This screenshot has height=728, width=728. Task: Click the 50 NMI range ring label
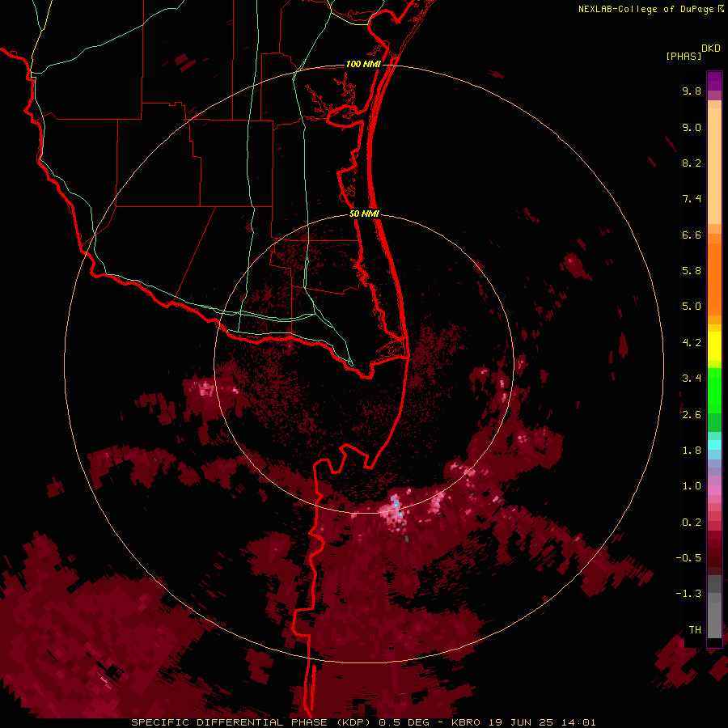point(364,214)
